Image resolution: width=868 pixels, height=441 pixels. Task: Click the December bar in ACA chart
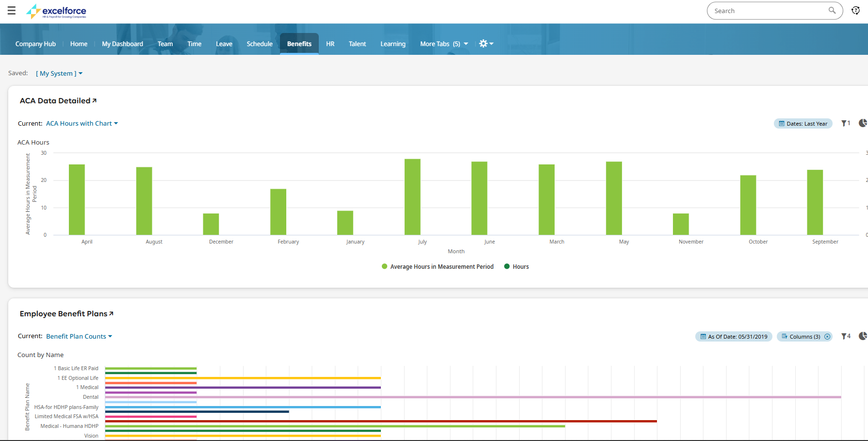(211, 224)
